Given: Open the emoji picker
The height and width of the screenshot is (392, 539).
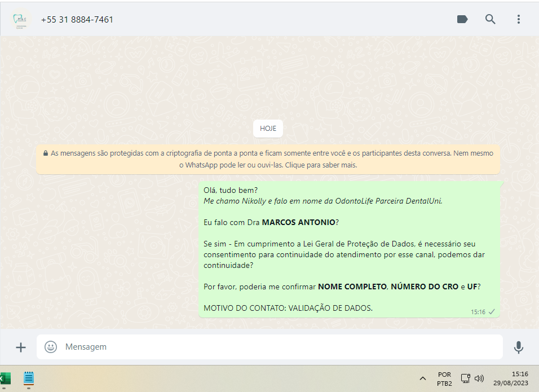Looking at the screenshot, I should click(51, 347).
